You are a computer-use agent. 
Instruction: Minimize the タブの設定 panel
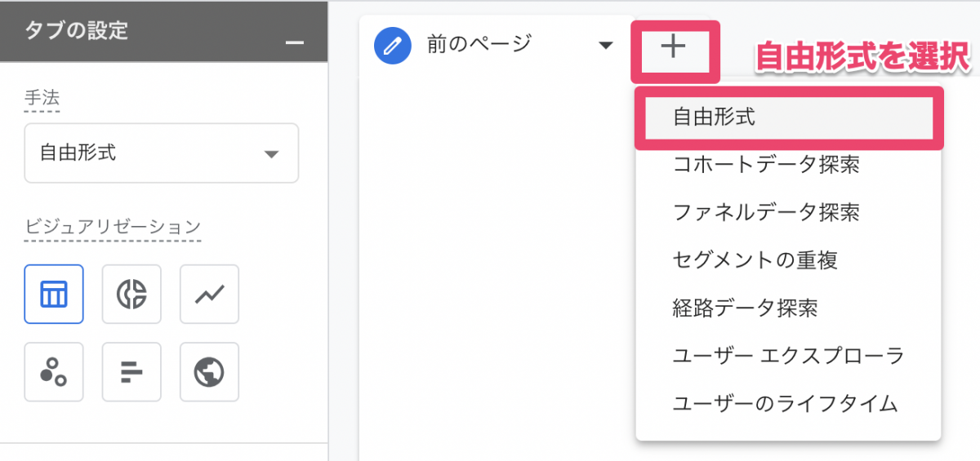[x=296, y=42]
